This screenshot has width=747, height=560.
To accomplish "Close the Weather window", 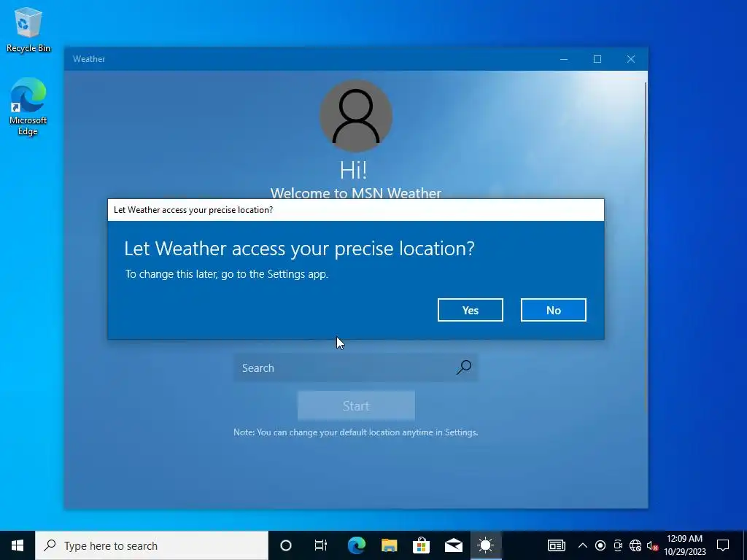I will 631,59.
